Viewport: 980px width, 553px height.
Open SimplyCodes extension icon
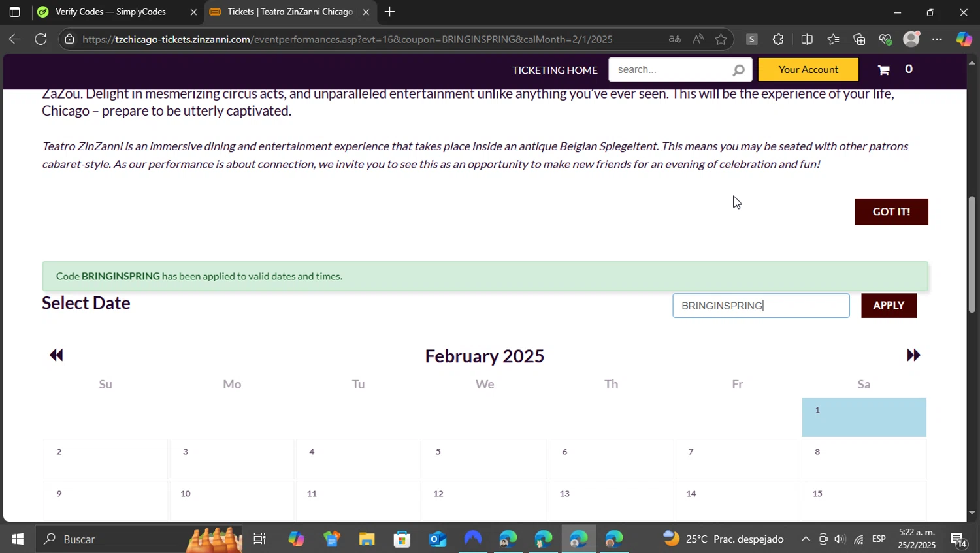click(752, 39)
